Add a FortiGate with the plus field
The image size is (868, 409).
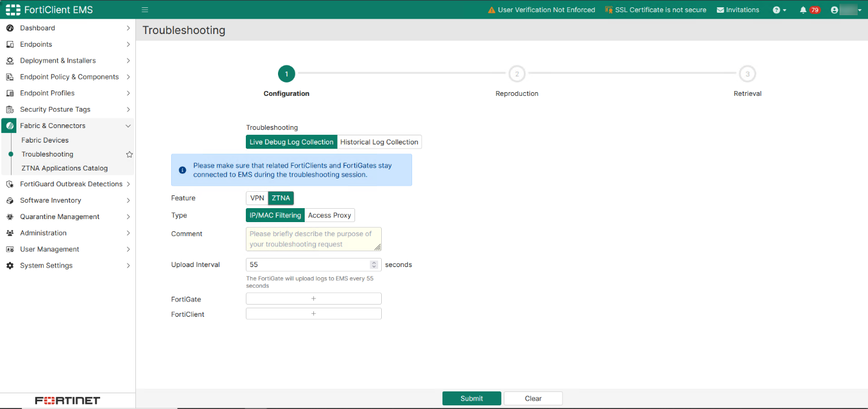click(x=314, y=299)
